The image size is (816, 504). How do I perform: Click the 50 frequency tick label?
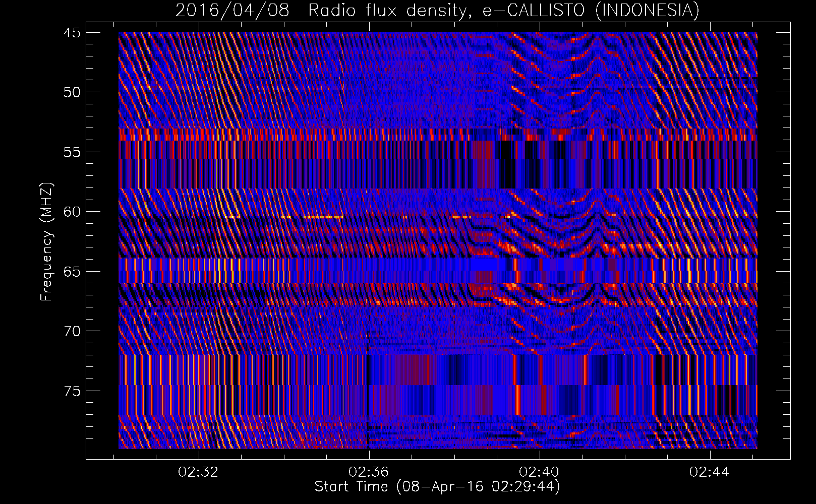(x=72, y=92)
